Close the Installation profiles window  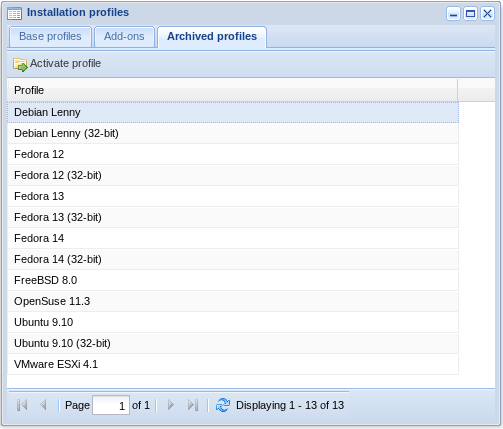[487, 14]
